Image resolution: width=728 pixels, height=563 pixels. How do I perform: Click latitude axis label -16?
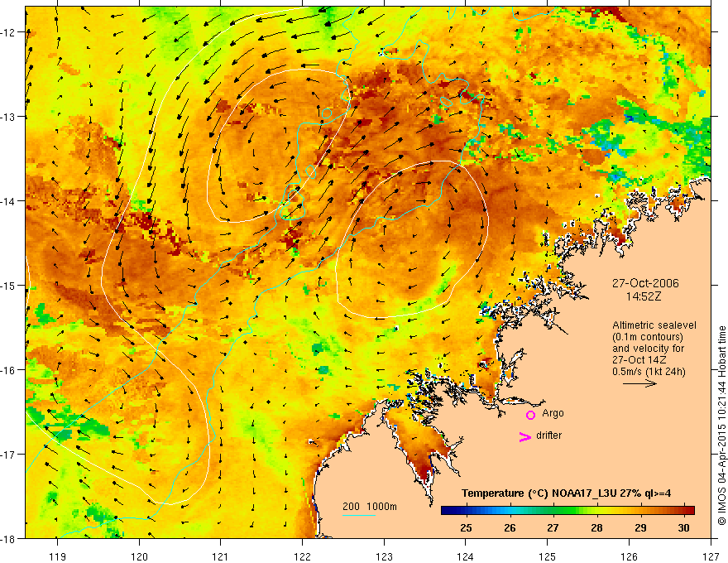pos(8,370)
